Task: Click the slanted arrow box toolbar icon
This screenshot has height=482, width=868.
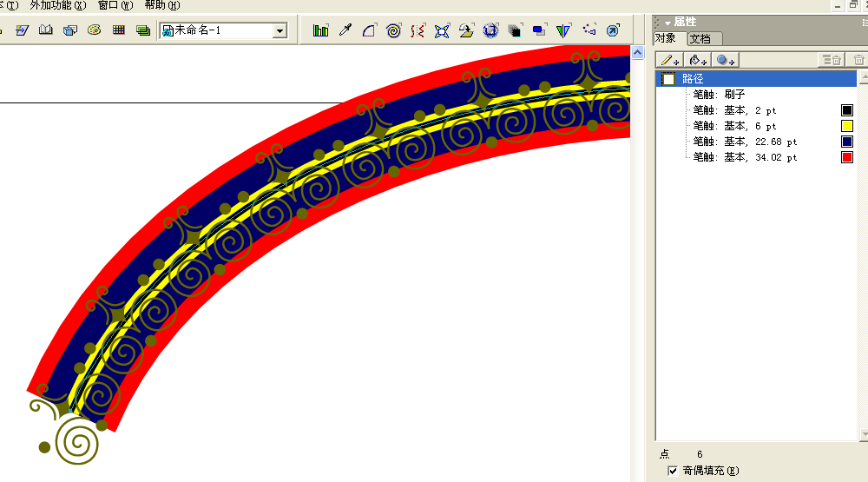Action: (x=23, y=30)
